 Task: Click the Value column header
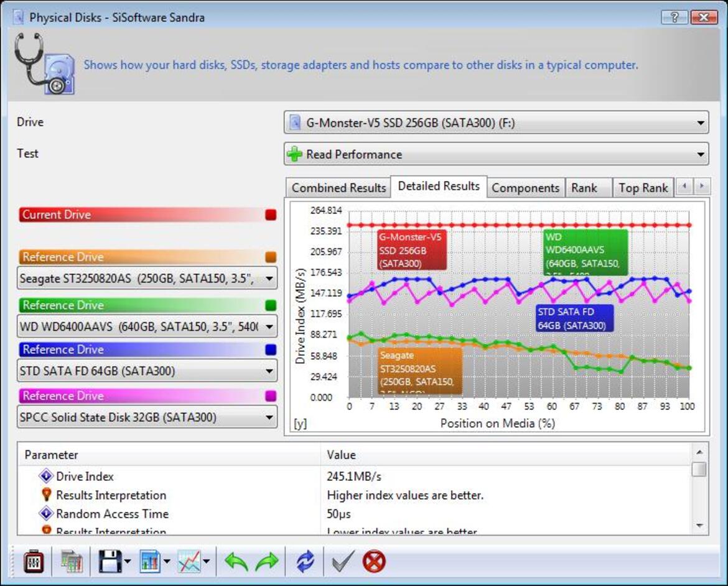(x=506, y=455)
